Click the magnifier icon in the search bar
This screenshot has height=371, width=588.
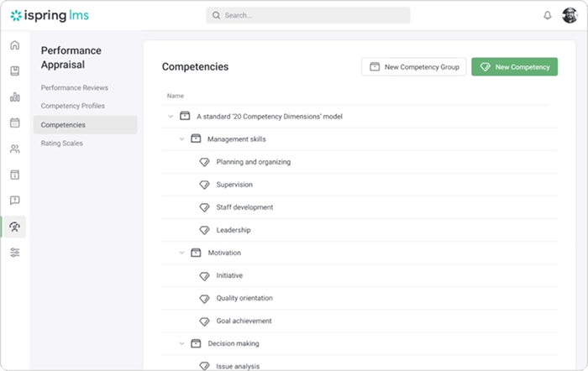[216, 15]
